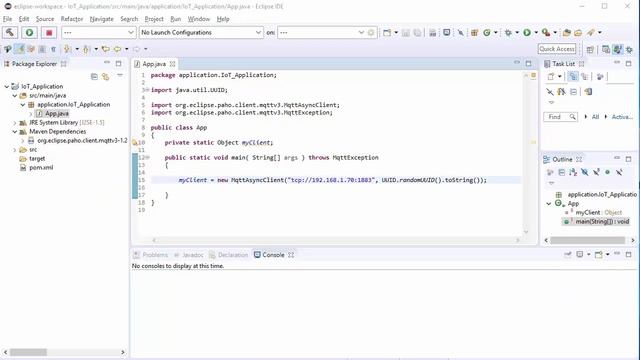This screenshot has width=640, height=360.
Task: Toggle Categorized view in Task List
Action: 573,76
